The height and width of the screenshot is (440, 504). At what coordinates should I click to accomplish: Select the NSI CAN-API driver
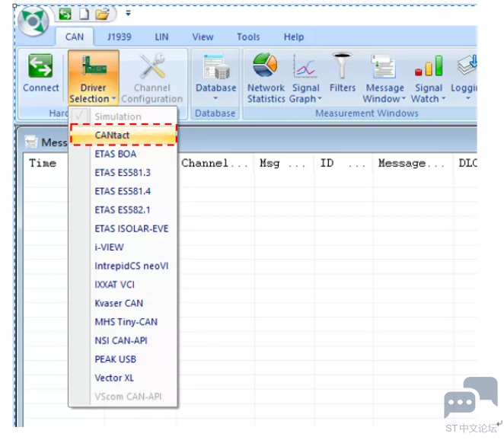123,340
